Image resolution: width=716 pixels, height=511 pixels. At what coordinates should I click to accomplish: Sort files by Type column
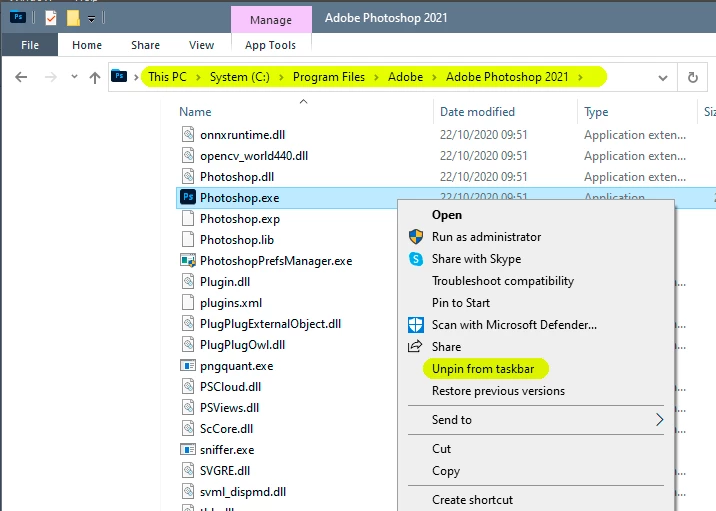coord(596,112)
